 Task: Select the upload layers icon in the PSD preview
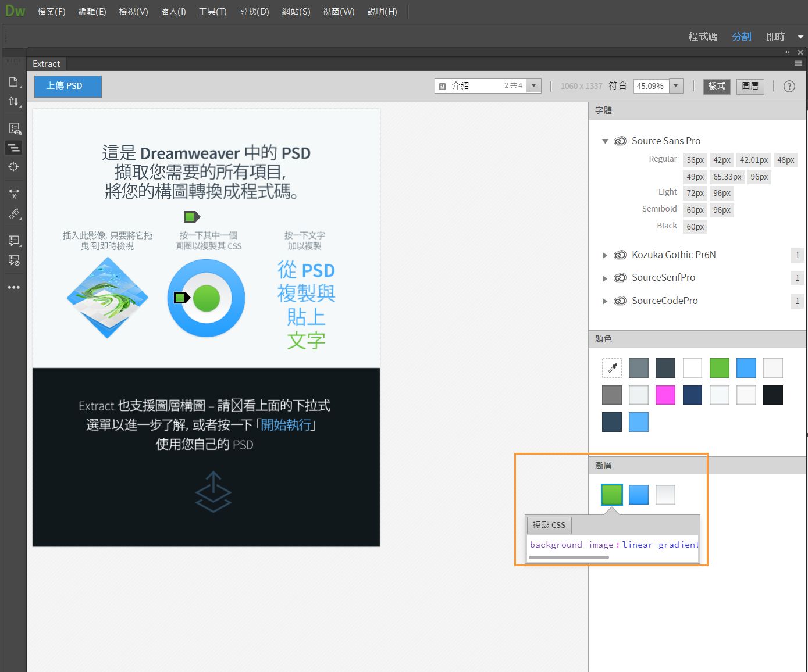coord(213,492)
